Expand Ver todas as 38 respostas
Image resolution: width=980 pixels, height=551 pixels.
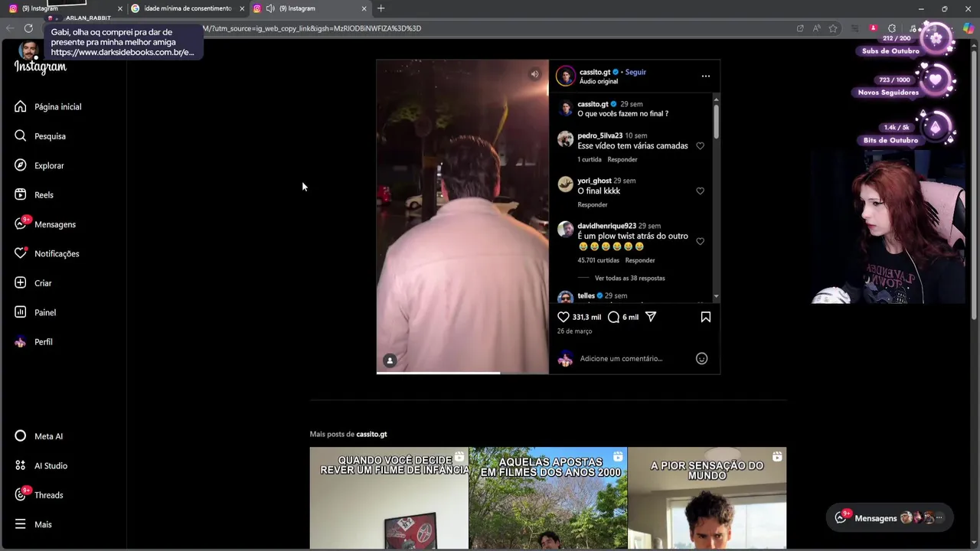tap(629, 279)
